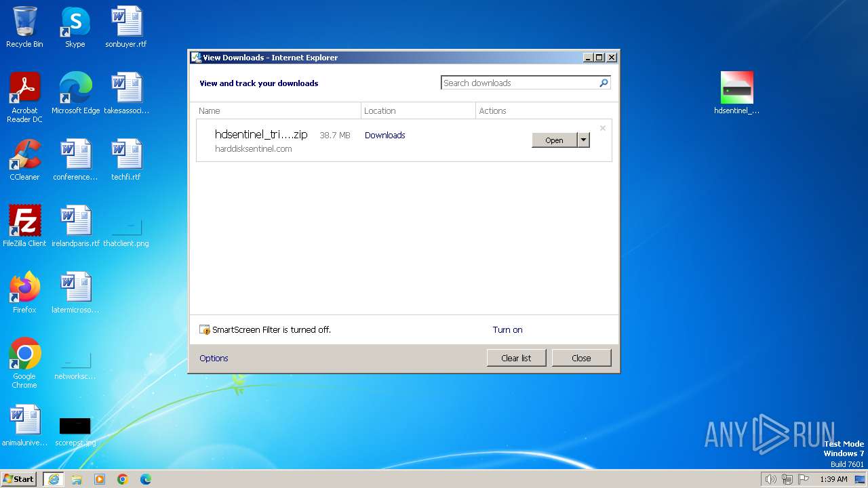Click the Actions column header

click(x=544, y=110)
